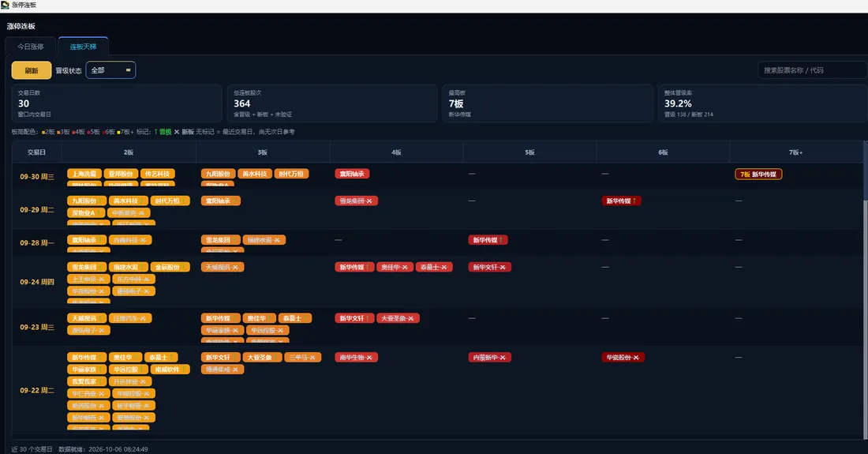Image resolution: width=868 pixels, height=454 pixels.
Task: Click 亚邦股份 in the 09-30 row
Action: [121, 174]
